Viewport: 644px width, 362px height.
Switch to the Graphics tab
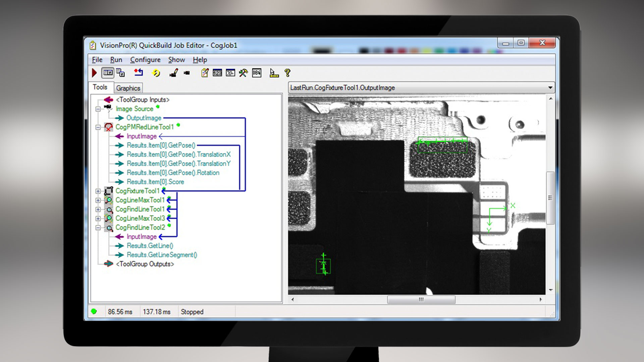pos(129,88)
